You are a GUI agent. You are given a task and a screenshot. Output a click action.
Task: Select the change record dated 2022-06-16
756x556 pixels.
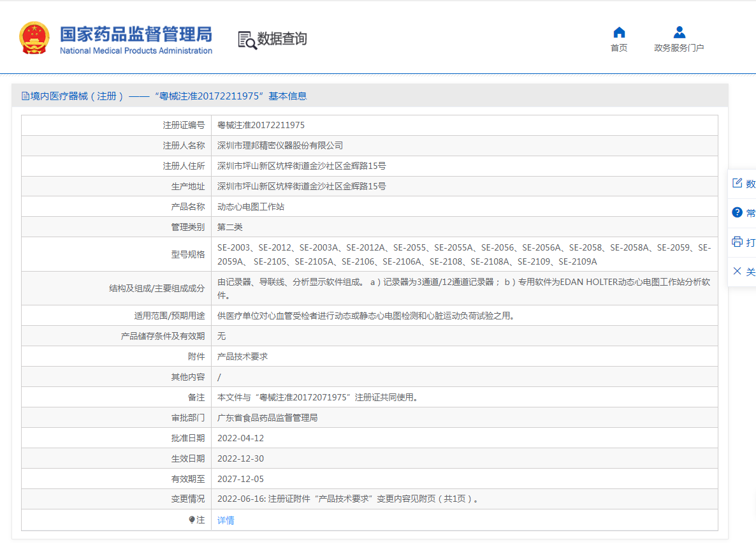click(348, 499)
